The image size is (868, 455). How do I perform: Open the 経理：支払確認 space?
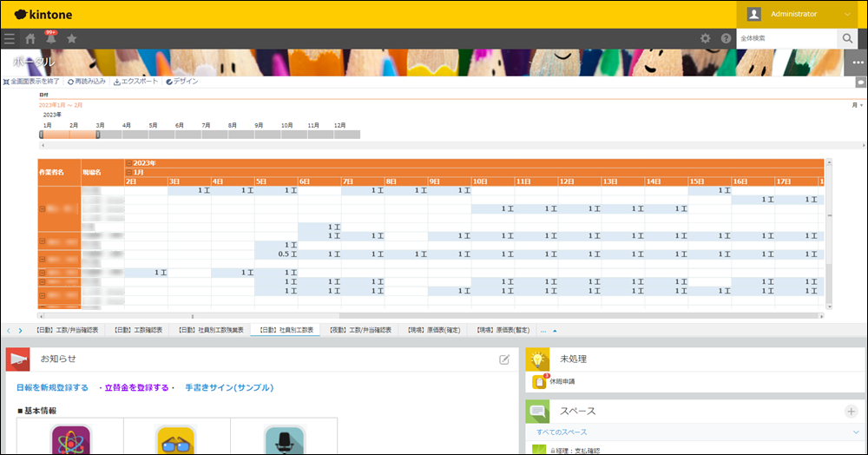(575, 451)
